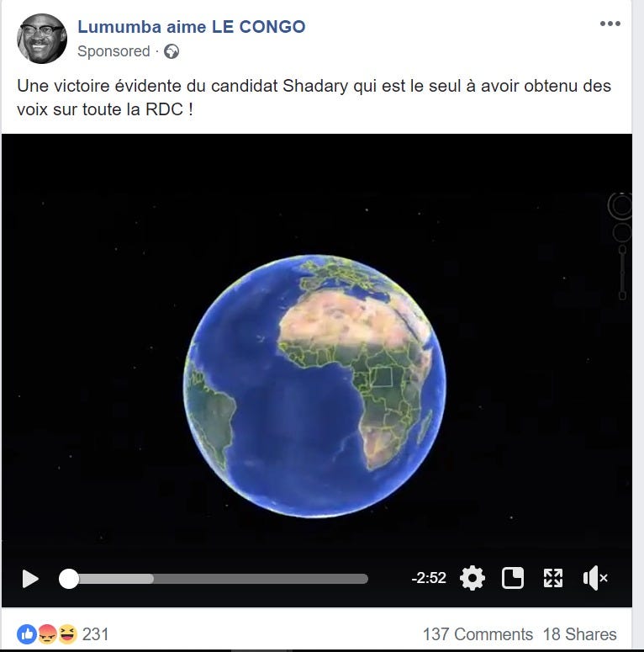The image size is (644, 652).
Task: Unmute the video with the speaker icon
Action: coord(595,578)
